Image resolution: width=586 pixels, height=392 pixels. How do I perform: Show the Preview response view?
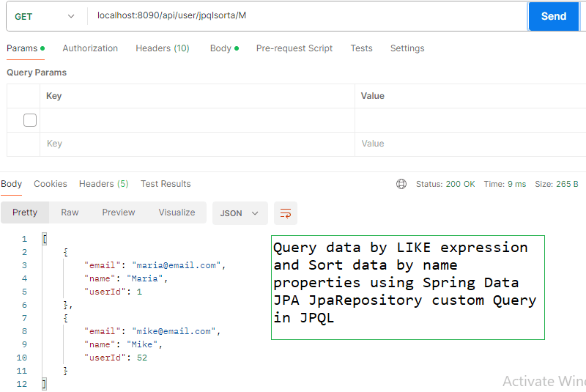point(119,212)
